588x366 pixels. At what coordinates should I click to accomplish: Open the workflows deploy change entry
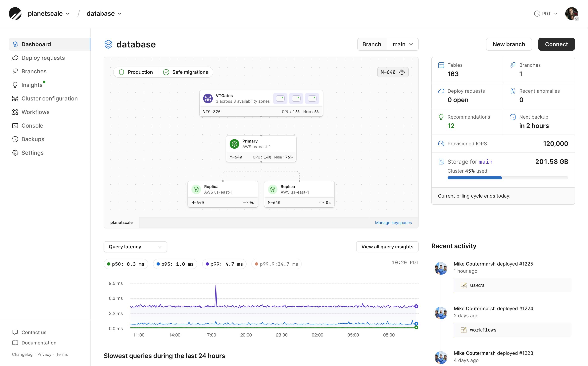click(x=513, y=330)
